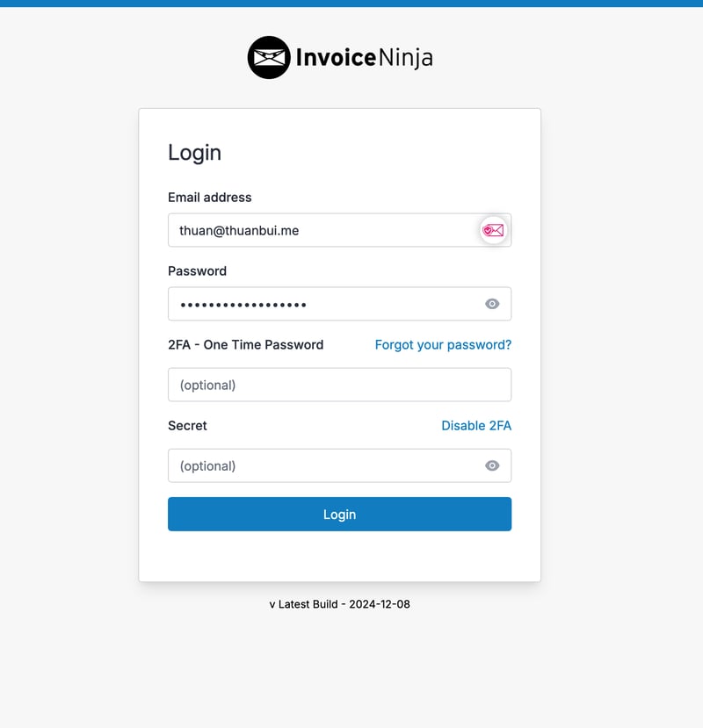Click the Invoice Ninja logo icon
This screenshot has width=703, height=728.
(x=269, y=58)
